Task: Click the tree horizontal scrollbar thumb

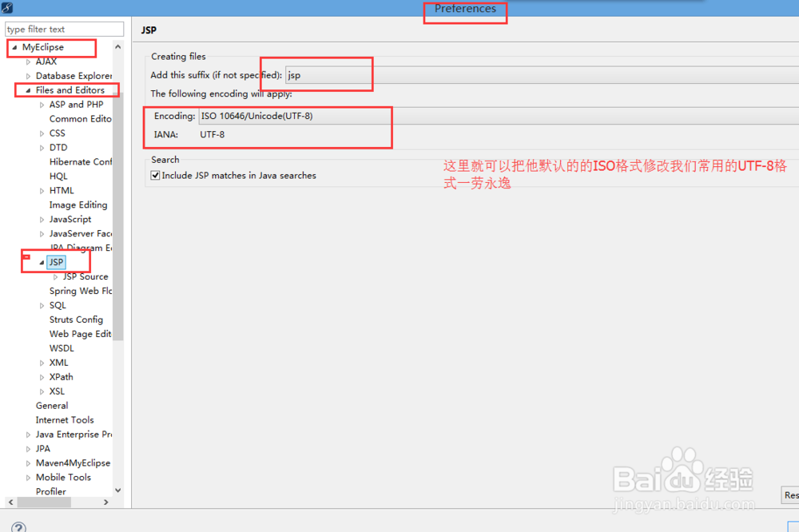Action: (x=44, y=502)
